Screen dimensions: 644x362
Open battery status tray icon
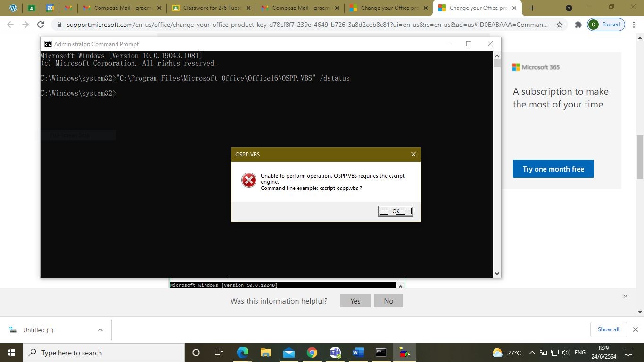coord(543,353)
